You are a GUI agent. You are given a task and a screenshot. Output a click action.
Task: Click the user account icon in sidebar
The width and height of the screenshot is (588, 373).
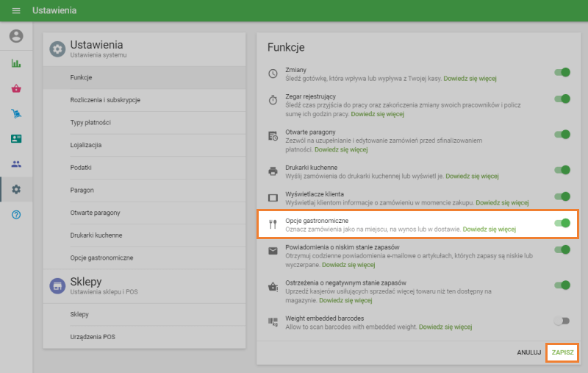click(16, 36)
